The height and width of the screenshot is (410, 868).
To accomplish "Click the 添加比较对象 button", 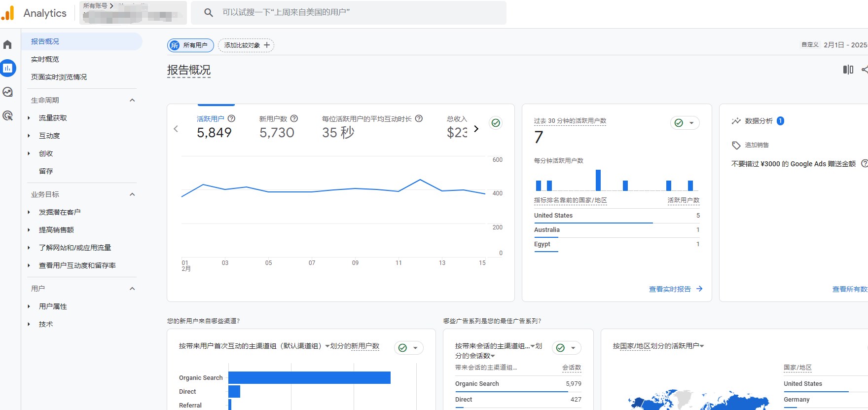I will 246,45.
